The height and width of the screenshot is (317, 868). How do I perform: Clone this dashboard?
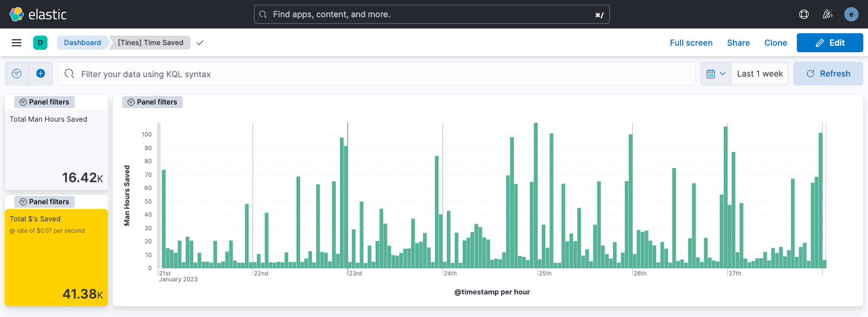[775, 43]
